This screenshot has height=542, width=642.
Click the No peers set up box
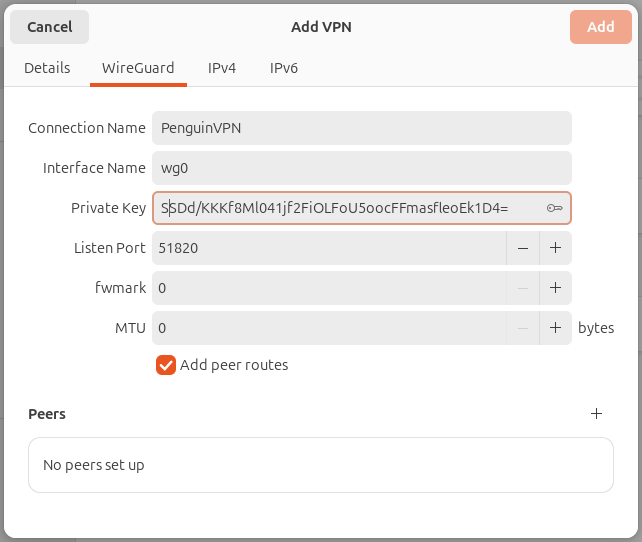coord(321,465)
